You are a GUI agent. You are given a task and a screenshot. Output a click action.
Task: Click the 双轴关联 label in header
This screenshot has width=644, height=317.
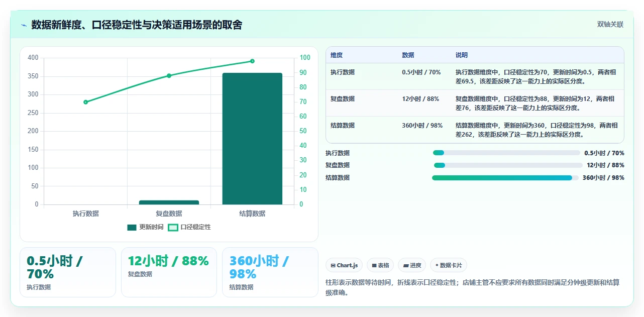[610, 25]
